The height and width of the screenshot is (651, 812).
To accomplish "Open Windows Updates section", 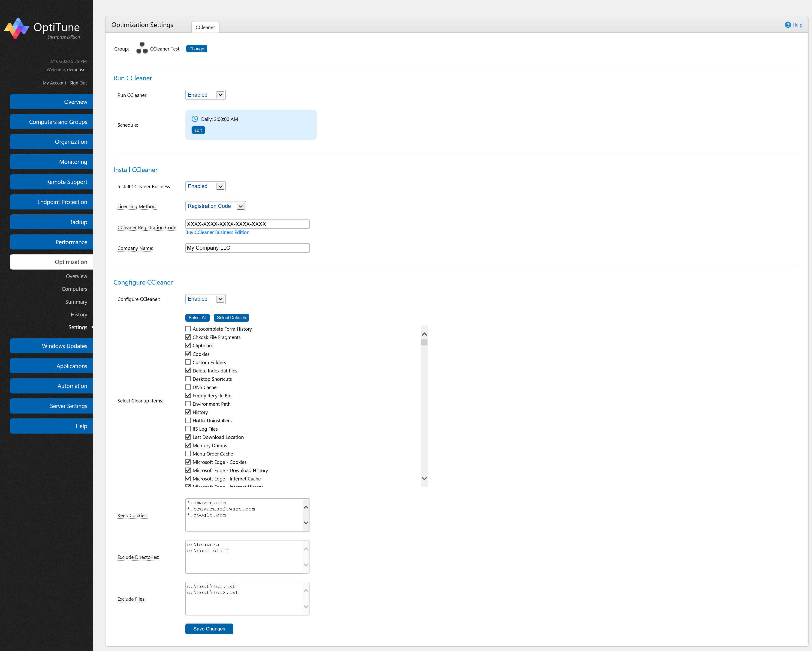I will point(52,346).
